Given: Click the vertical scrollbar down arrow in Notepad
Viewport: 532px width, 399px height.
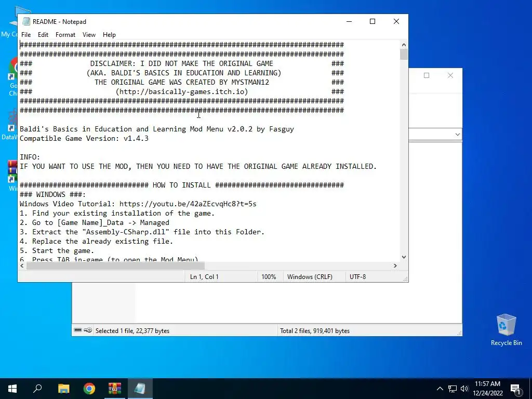Looking at the screenshot, I should 404,257.
